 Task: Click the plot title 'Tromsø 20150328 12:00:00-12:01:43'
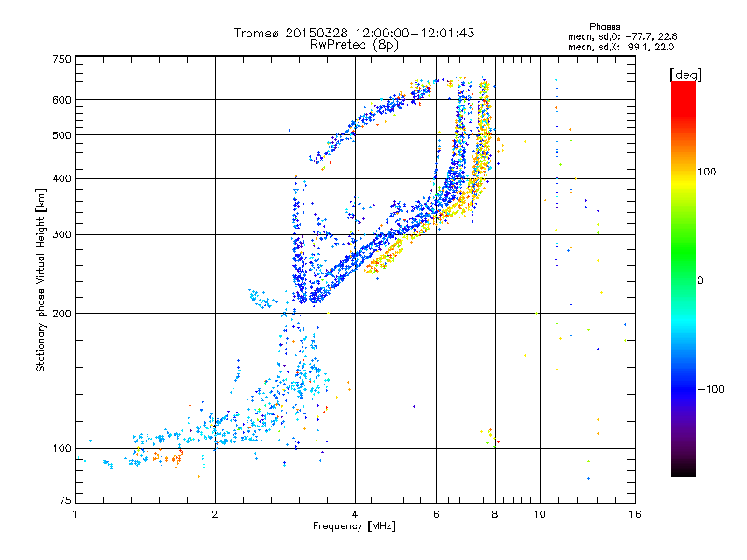(x=354, y=33)
